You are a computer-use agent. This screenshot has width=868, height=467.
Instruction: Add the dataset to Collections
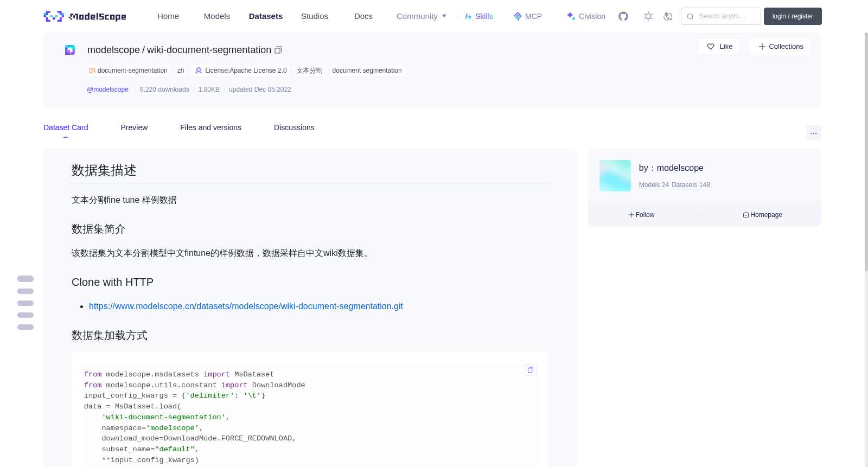tap(780, 47)
